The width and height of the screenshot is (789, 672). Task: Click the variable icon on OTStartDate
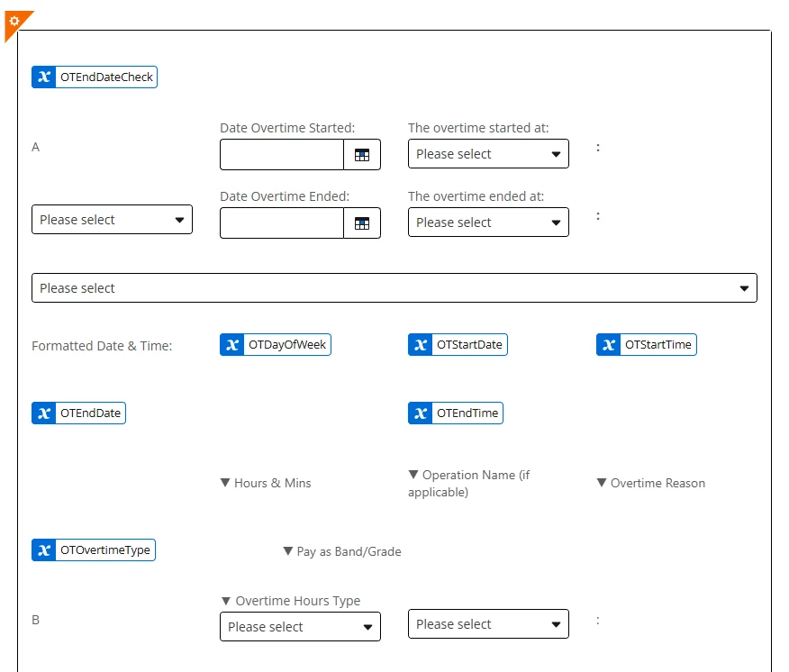tap(420, 345)
